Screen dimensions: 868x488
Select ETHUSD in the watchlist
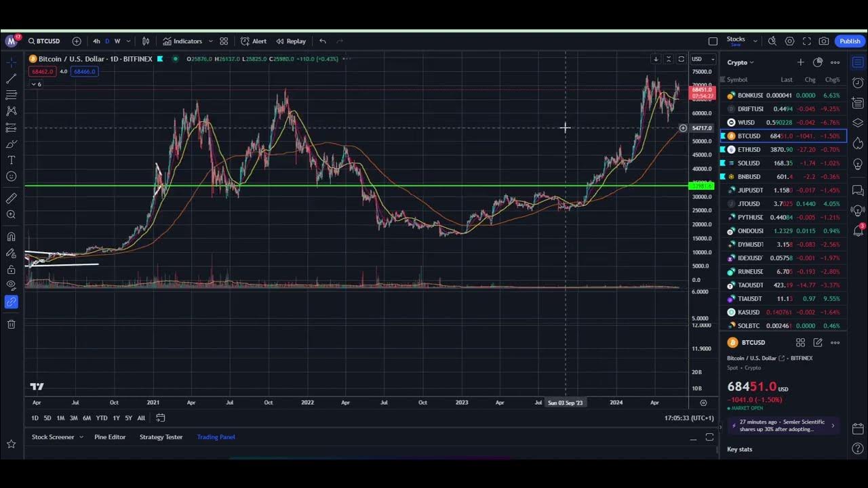coord(784,150)
